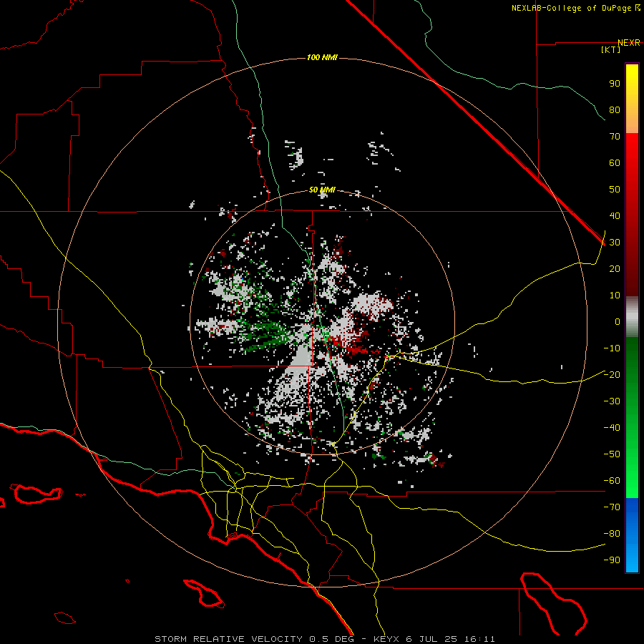Image resolution: width=644 pixels, height=644 pixels.
Task: Select the positive "80" scale value
Action: pyautogui.click(x=615, y=109)
